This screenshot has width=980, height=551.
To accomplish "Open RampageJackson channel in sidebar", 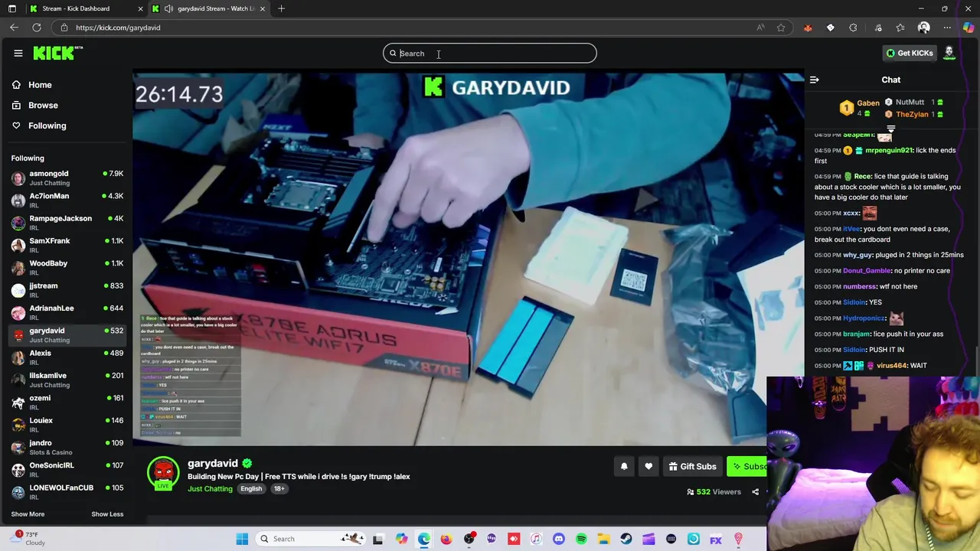I will (67, 223).
